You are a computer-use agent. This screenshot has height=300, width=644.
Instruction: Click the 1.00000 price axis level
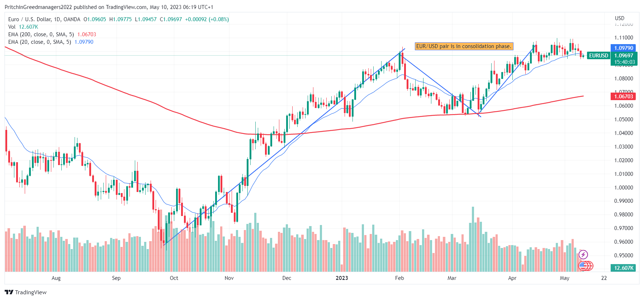624,188
